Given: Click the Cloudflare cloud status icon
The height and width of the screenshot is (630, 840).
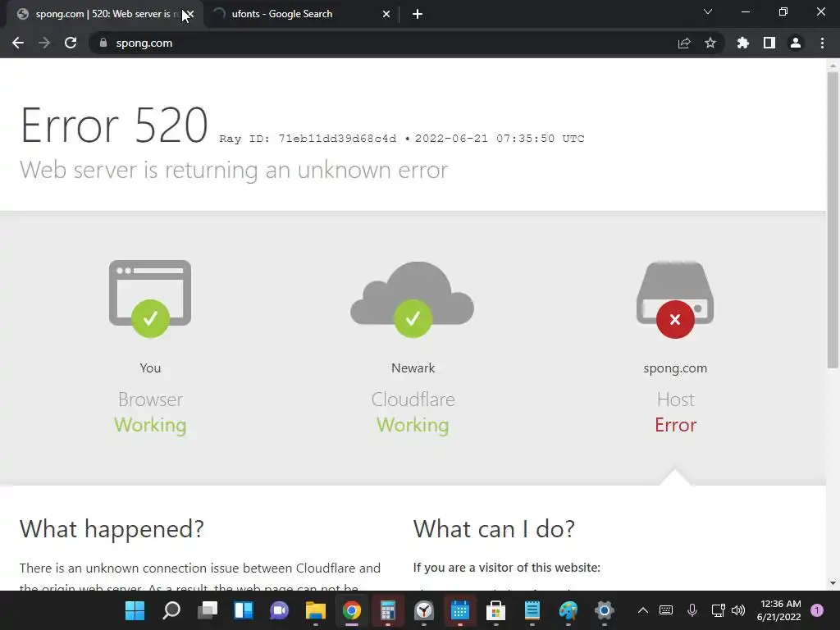Looking at the screenshot, I should [x=413, y=299].
